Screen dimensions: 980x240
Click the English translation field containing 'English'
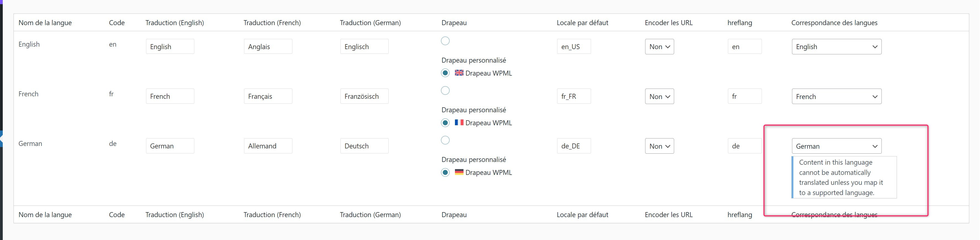(x=170, y=46)
